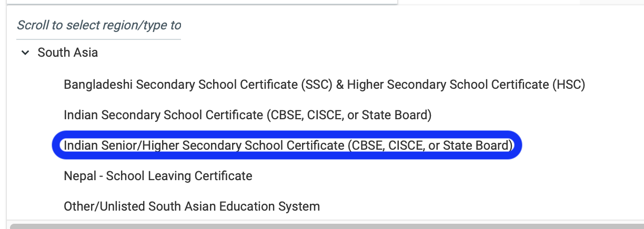Choose the blue-outlined Indian Senior/Higher option
The height and width of the screenshot is (229, 644).
[x=287, y=145]
